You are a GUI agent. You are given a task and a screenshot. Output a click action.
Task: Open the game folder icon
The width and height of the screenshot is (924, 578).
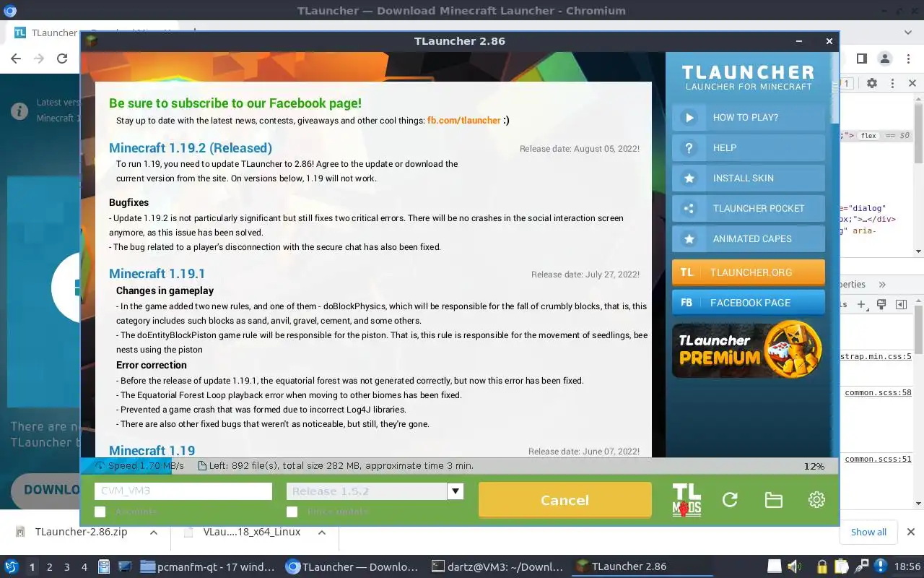[x=773, y=500]
